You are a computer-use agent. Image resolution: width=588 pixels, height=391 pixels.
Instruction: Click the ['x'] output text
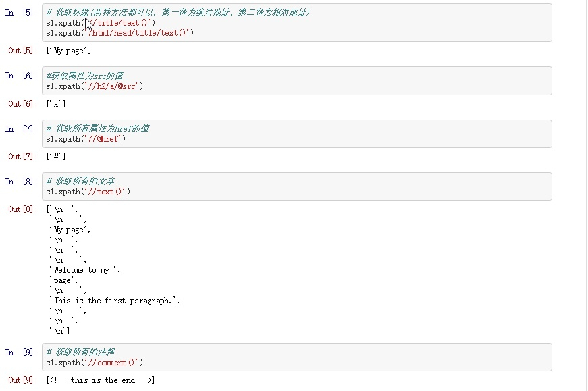56,103
